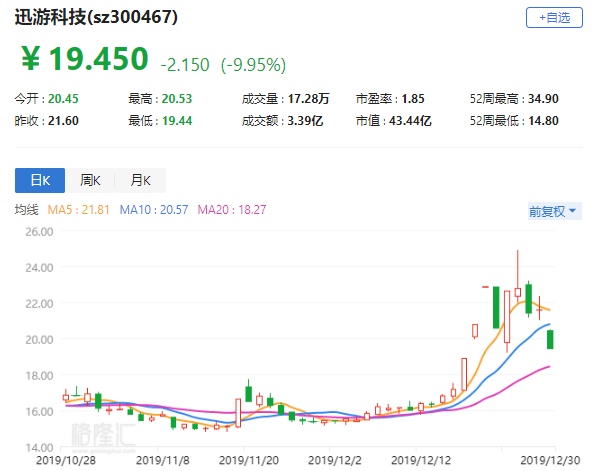596x471 pixels.
Task: Click the stock title 迅游科技(sz300467)
Action: (96, 17)
